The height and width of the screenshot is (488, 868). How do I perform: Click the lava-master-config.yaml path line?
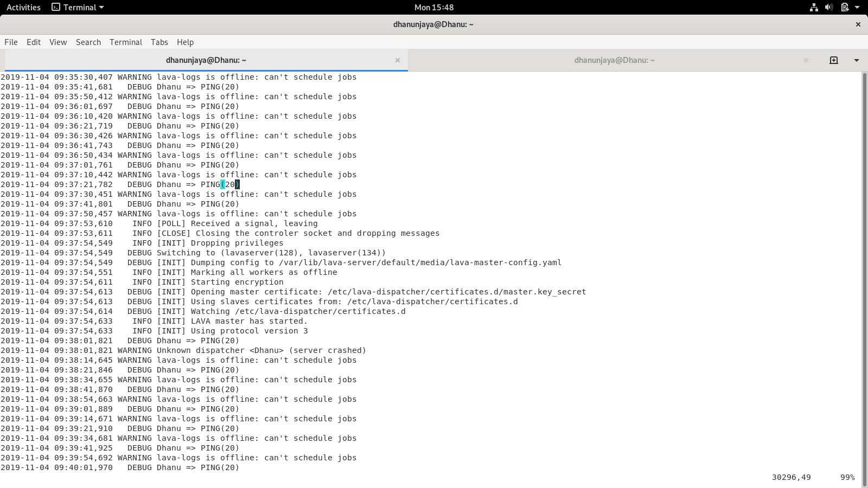pos(281,262)
